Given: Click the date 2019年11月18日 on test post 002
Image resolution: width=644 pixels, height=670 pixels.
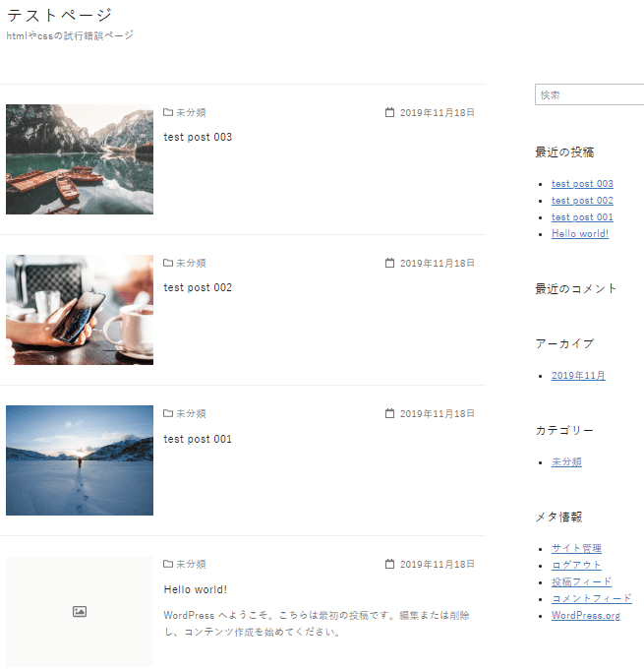Looking at the screenshot, I should coord(437,264).
